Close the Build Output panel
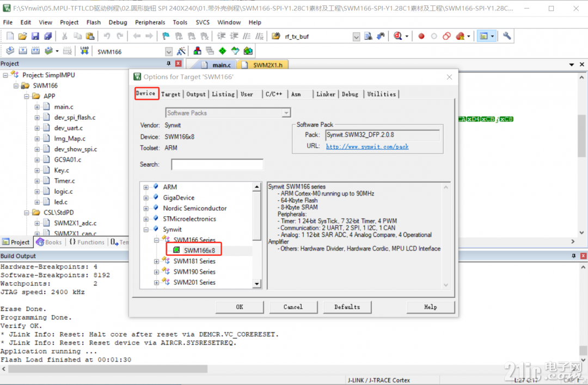Viewport: 588px width, 385px height. pos(583,255)
